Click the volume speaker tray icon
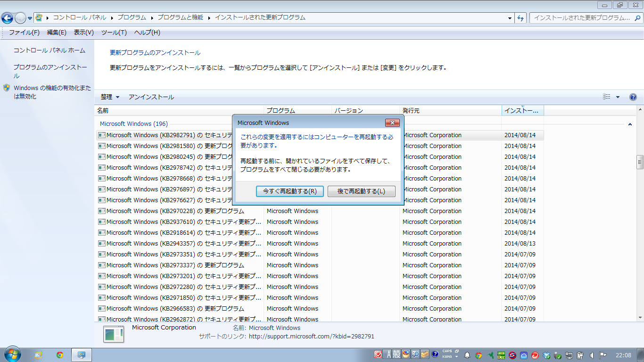644x362 pixels. click(x=592, y=355)
